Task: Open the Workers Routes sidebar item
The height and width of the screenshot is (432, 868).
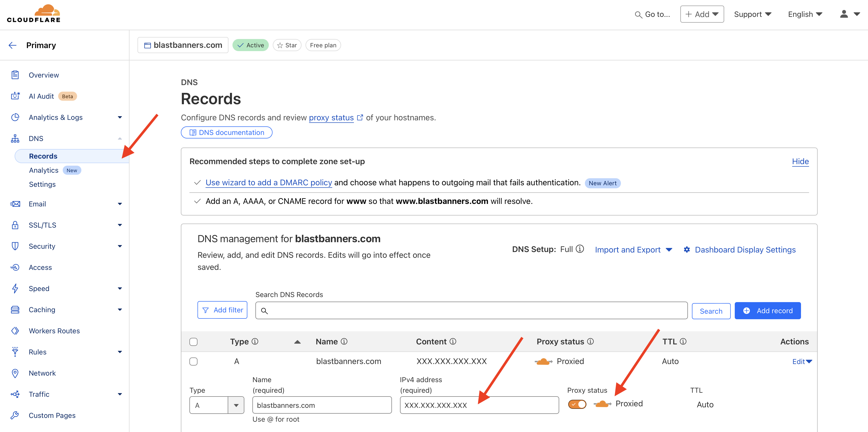Action: pyautogui.click(x=54, y=331)
